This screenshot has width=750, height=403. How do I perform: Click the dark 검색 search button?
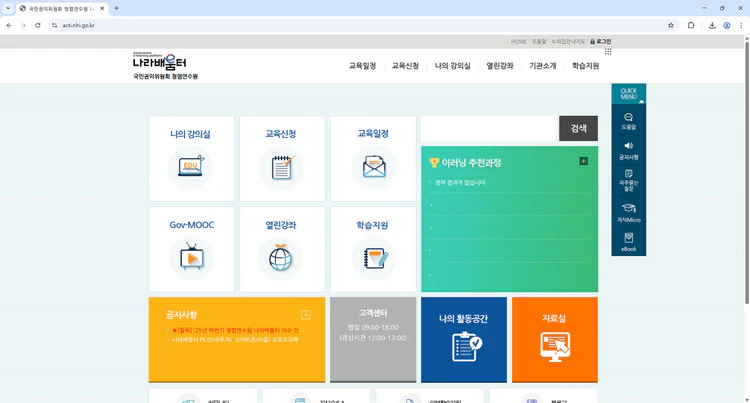click(578, 128)
